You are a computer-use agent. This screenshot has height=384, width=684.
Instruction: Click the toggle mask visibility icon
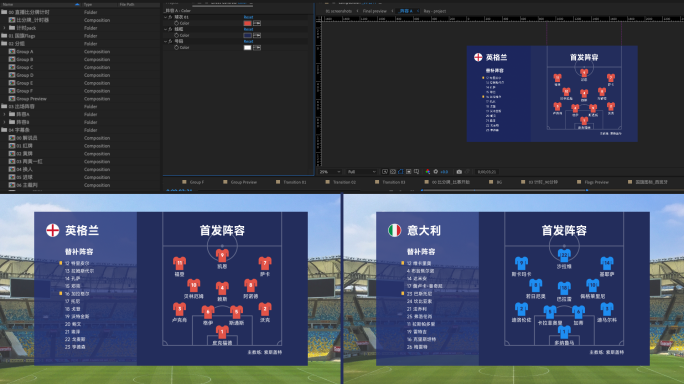click(400, 172)
